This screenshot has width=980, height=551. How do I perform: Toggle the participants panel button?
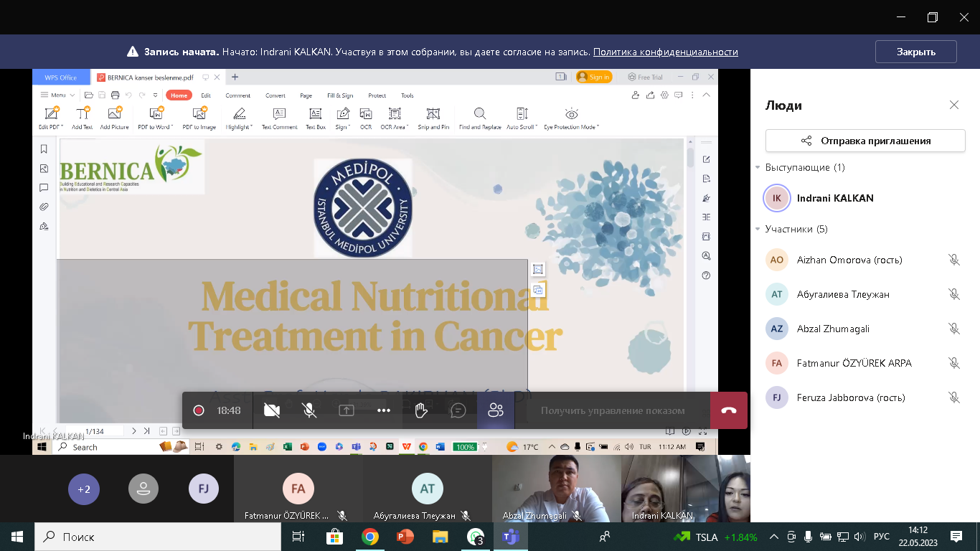click(496, 410)
